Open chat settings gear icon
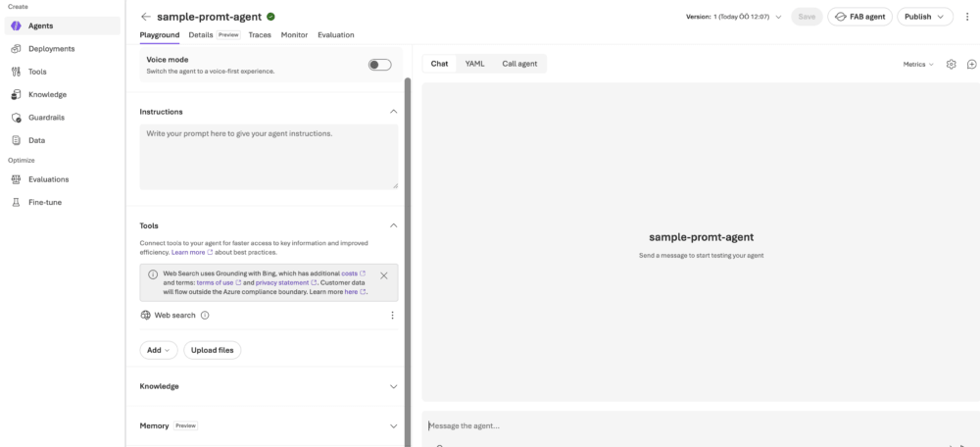 pos(951,64)
